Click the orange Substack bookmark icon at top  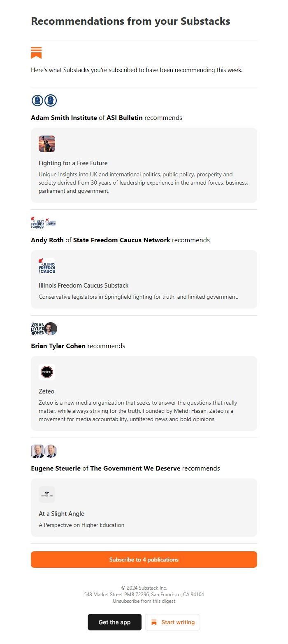click(x=35, y=52)
